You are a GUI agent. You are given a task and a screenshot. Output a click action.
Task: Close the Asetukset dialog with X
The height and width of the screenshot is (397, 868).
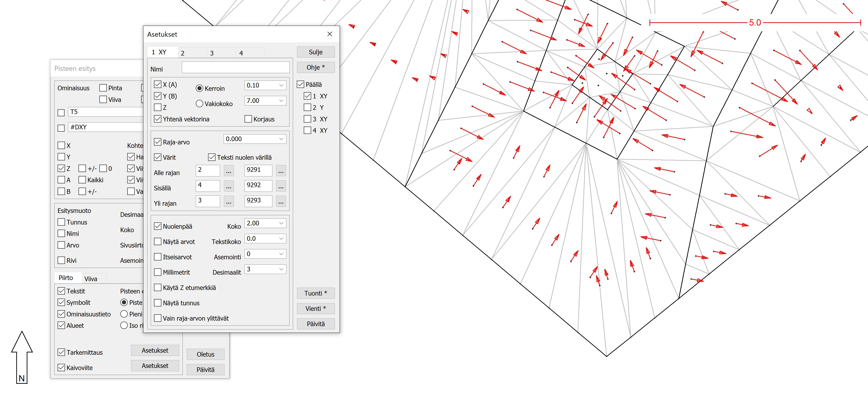(x=330, y=34)
